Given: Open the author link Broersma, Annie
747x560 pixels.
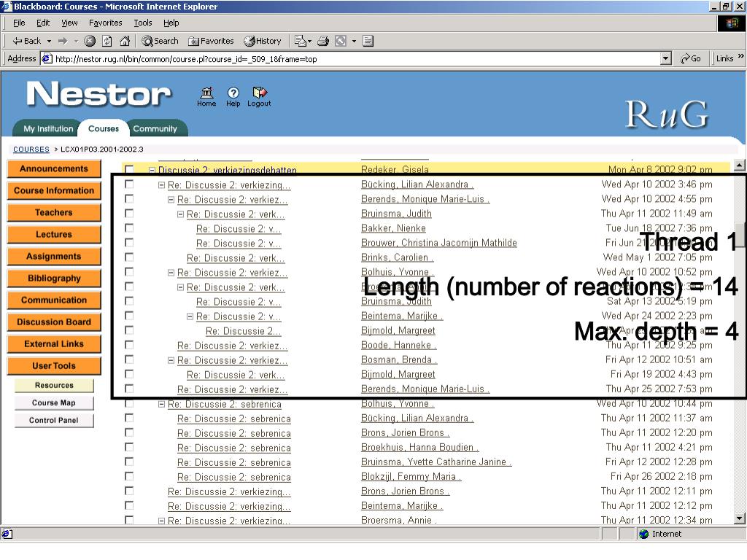Looking at the screenshot, I should 398,520.
